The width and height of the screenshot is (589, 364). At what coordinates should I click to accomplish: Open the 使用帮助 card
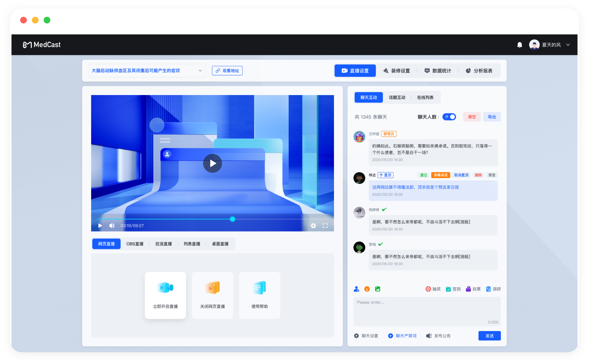click(260, 295)
